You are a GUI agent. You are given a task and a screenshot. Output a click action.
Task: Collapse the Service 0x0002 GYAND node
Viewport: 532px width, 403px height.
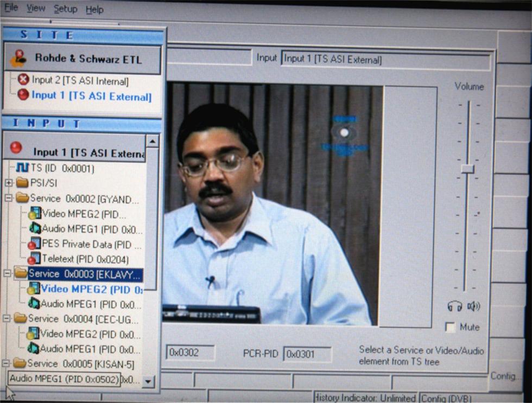coord(8,199)
